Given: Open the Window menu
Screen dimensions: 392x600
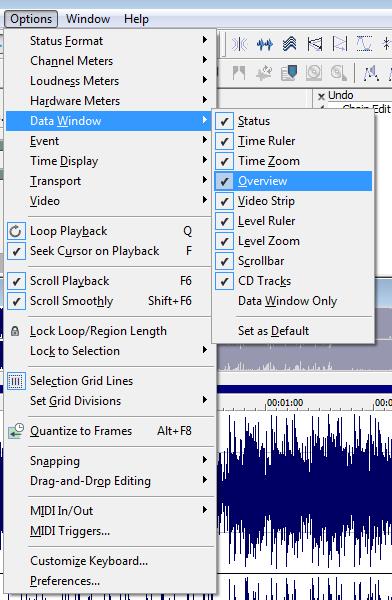Looking at the screenshot, I should pos(88,19).
